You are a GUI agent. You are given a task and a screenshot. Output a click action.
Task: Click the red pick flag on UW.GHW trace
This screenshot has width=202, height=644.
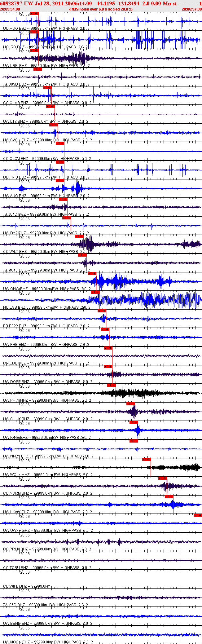click(92, 274)
